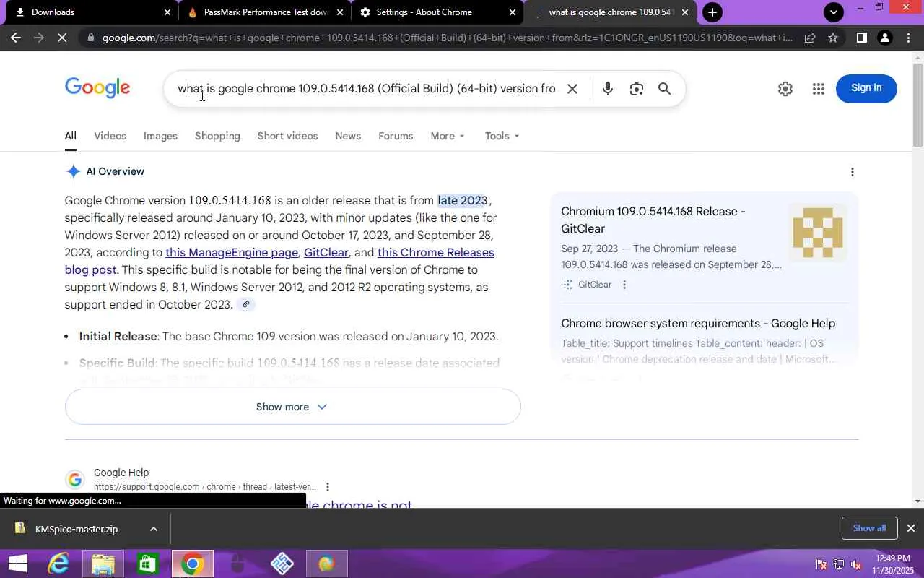Screen dimensions: 924x578
Task: Open the blue diamond app in the taskbar
Action: pyautogui.click(x=282, y=564)
